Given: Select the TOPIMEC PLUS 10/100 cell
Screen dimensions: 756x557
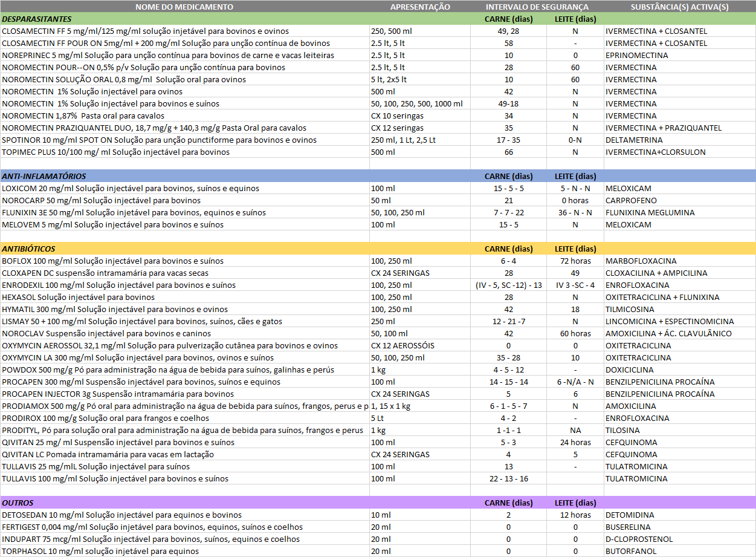Looking at the screenshot, I should pyautogui.click(x=184, y=152).
